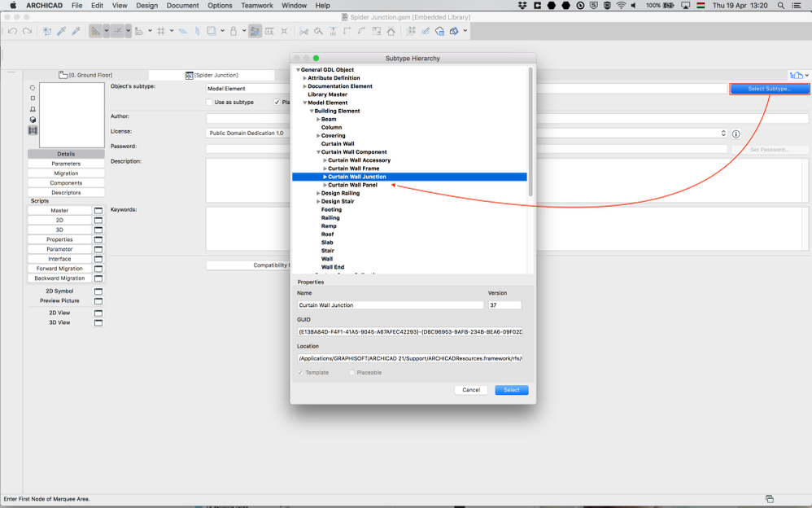Click the floor plan icon on the Ground Floor tab
This screenshot has height=508, width=812.
tap(63, 75)
